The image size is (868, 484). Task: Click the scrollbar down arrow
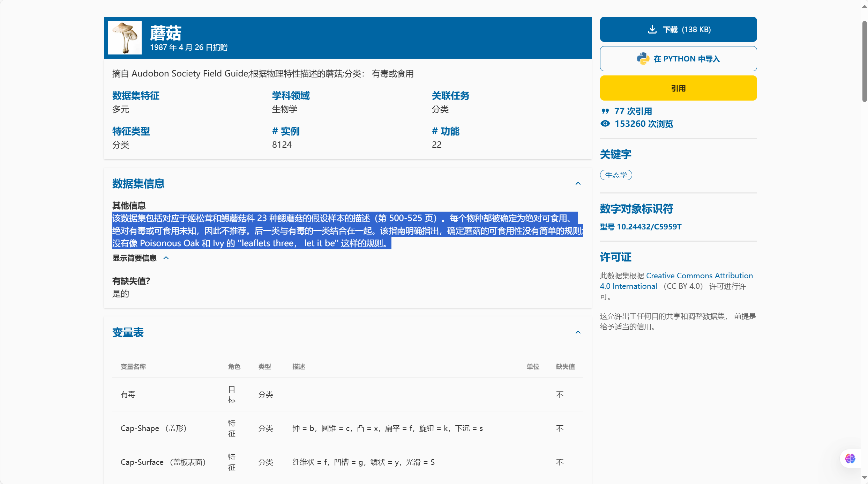click(x=865, y=478)
